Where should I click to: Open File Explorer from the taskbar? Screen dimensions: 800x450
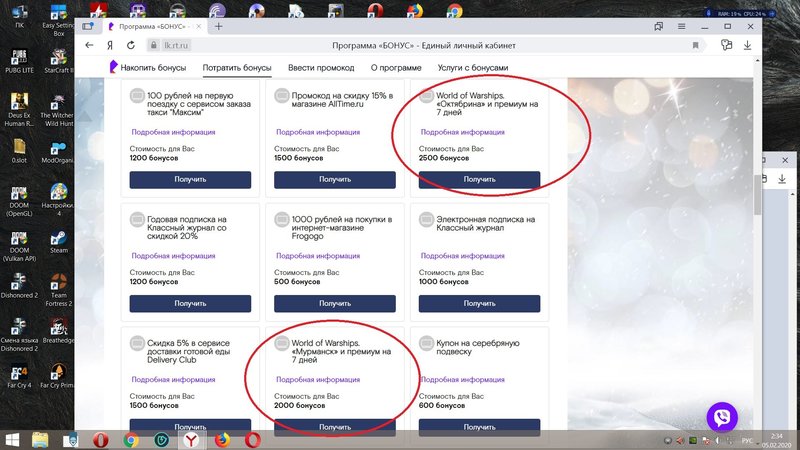point(40,440)
